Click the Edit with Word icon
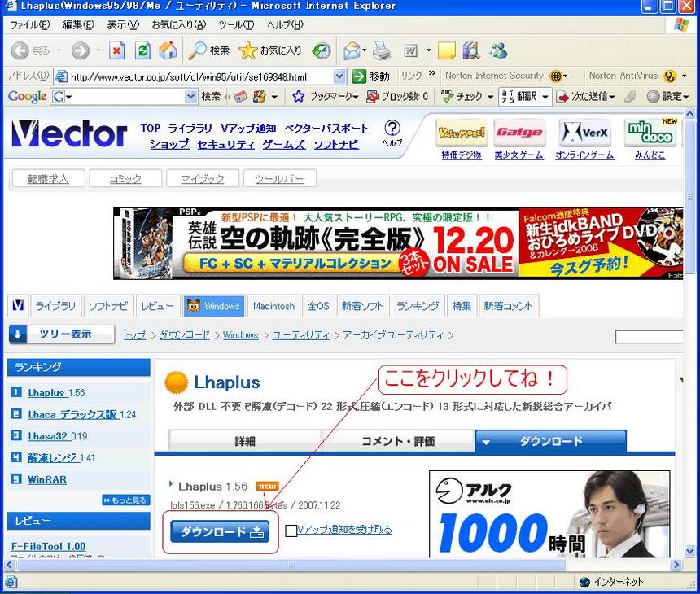700x594 pixels. (411, 51)
